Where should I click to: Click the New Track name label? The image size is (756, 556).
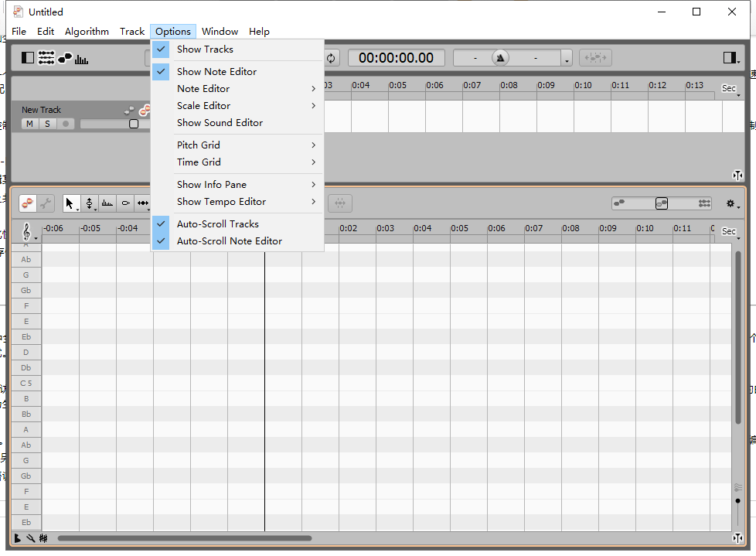click(x=41, y=110)
